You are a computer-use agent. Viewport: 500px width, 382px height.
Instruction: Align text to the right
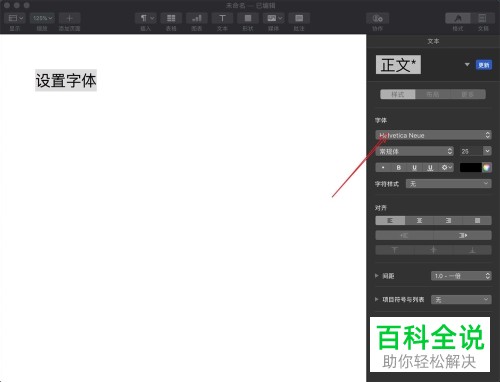[448, 220]
